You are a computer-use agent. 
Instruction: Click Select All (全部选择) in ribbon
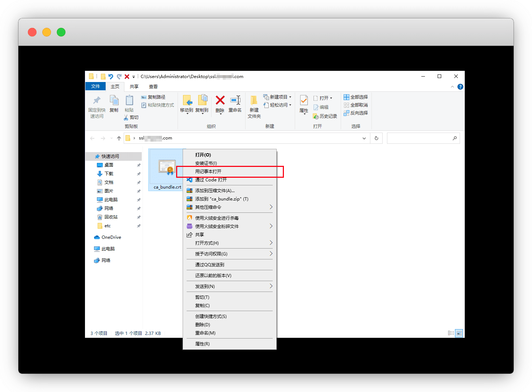(x=356, y=97)
